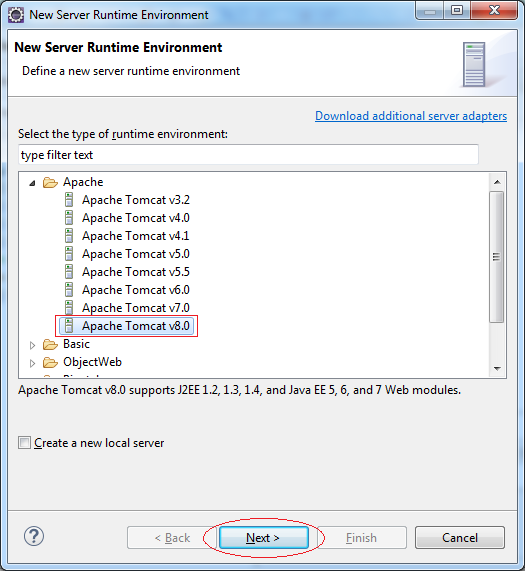Open help with the question mark icon
This screenshot has width=525, height=571.
[x=34, y=536]
